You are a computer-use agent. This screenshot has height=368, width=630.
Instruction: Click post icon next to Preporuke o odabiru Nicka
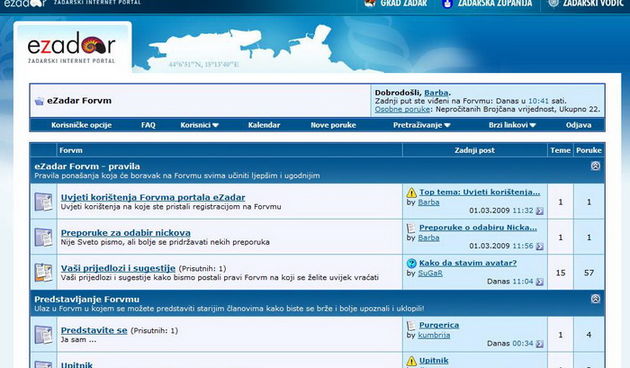pyautogui.click(x=411, y=228)
